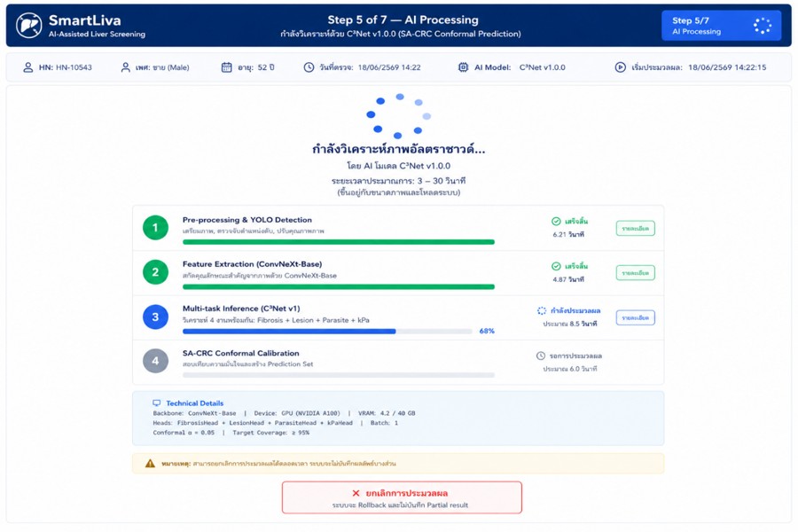Image resolution: width=798 pixels, height=532 pixels.
Task: Click the estimated 8.5 seconds text
Action: point(569,324)
